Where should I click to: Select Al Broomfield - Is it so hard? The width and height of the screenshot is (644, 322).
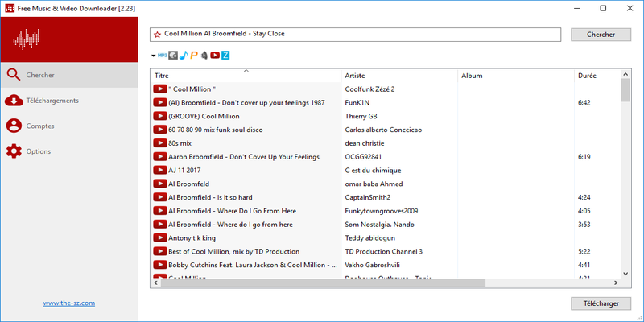[x=210, y=197]
